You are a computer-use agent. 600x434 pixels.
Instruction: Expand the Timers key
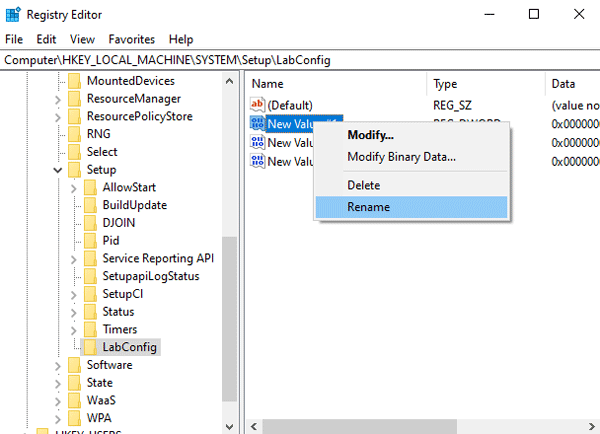tap(73, 330)
